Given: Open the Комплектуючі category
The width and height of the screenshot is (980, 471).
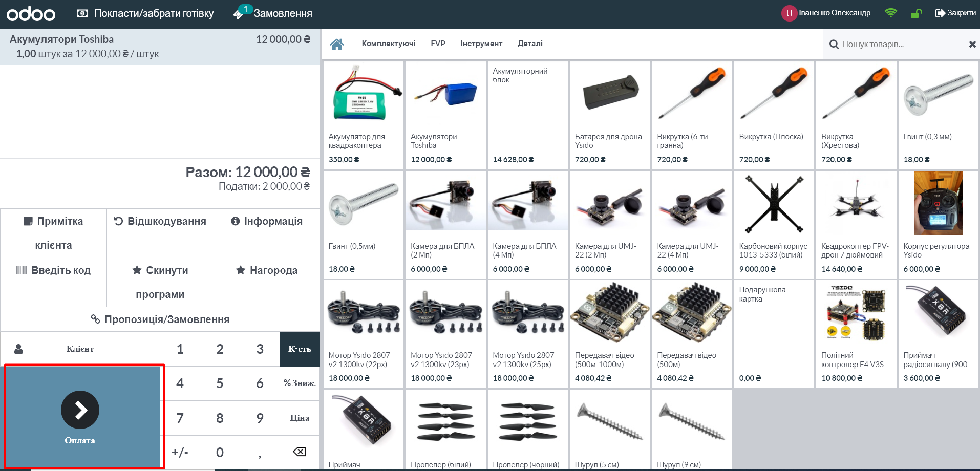Looking at the screenshot, I should (388, 44).
